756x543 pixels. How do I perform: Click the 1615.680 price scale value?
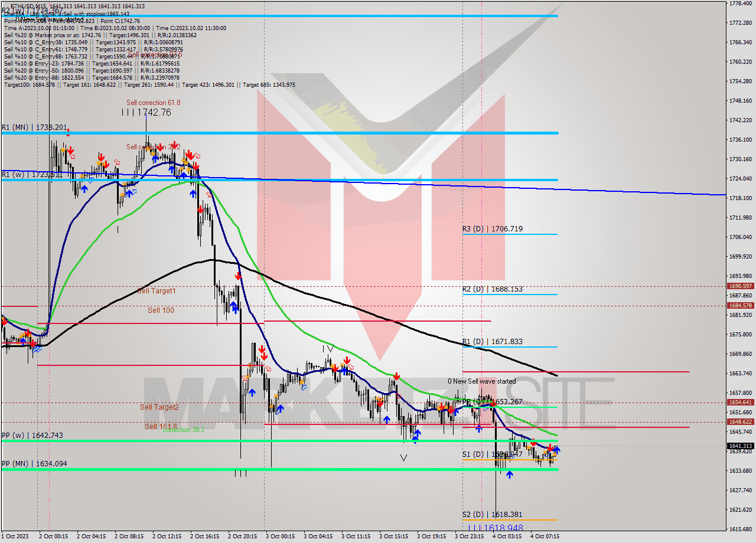click(740, 529)
